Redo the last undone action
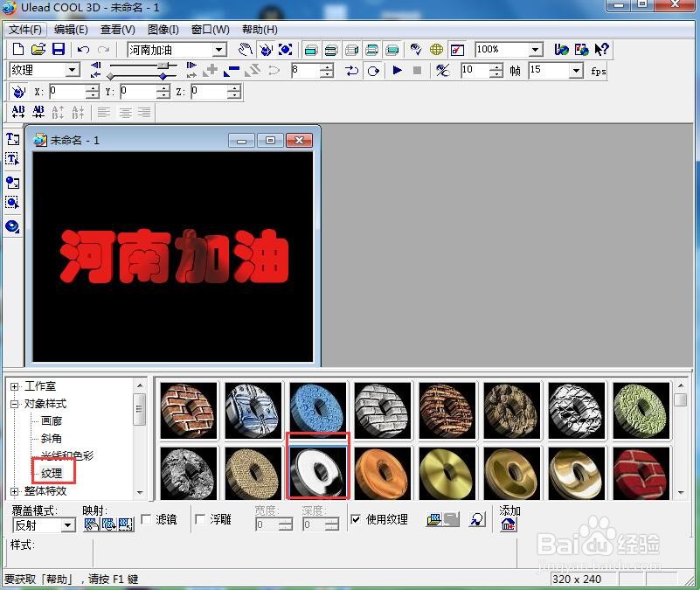 104,49
